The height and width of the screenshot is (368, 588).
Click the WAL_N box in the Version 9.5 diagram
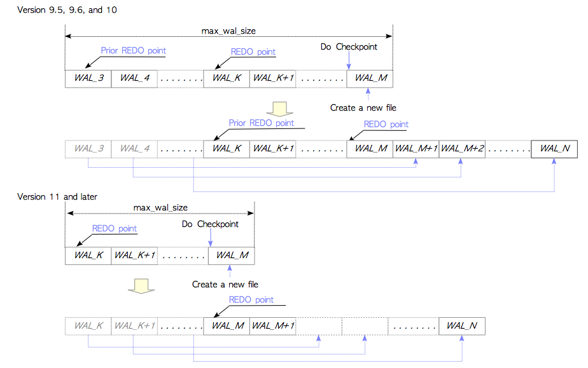pyautogui.click(x=554, y=149)
